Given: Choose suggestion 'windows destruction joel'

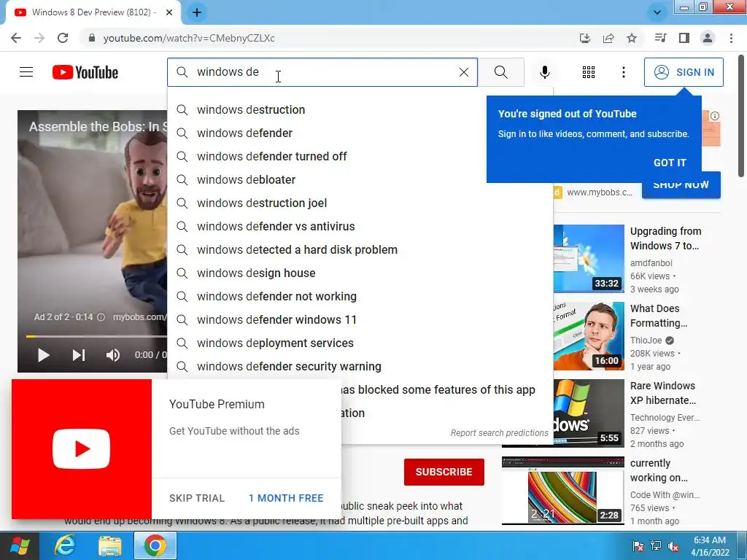Looking at the screenshot, I should (x=360, y=203).
